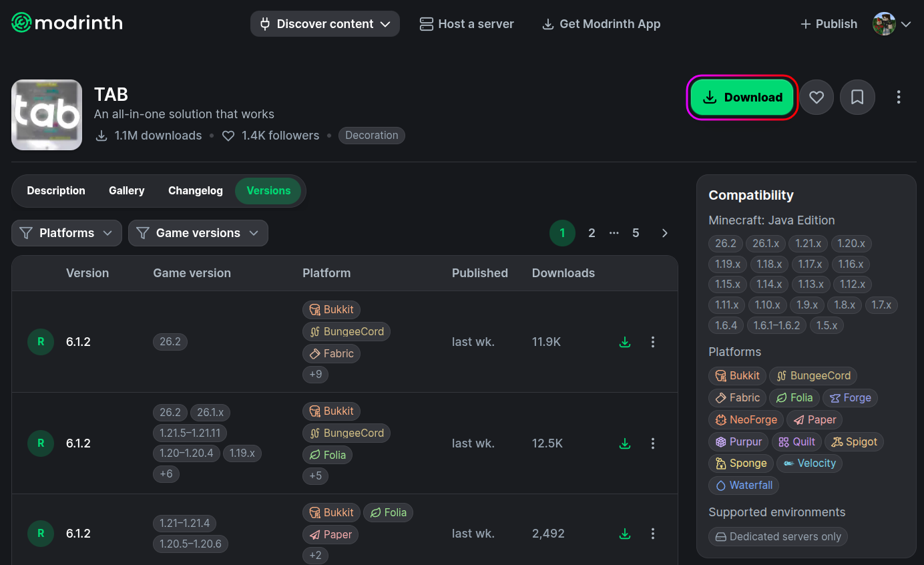Open the project's three-dot options menu
Image resolution: width=924 pixels, height=565 pixels.
[899, 98]
